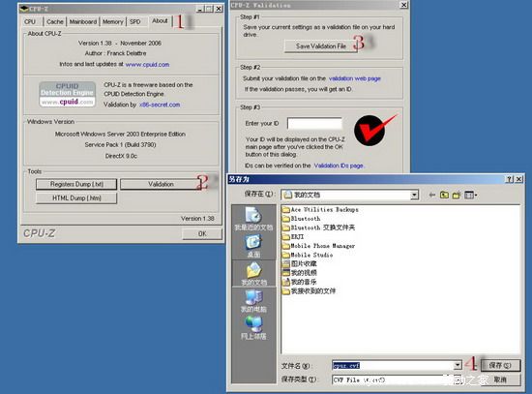
Task: Close the CPU-Z main window
Action: point(220,9)
